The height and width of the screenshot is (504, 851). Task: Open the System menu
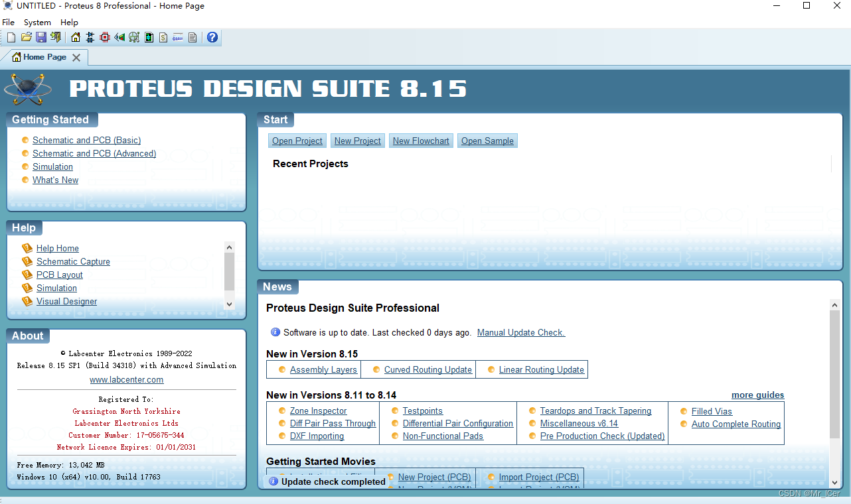(37, 23)
